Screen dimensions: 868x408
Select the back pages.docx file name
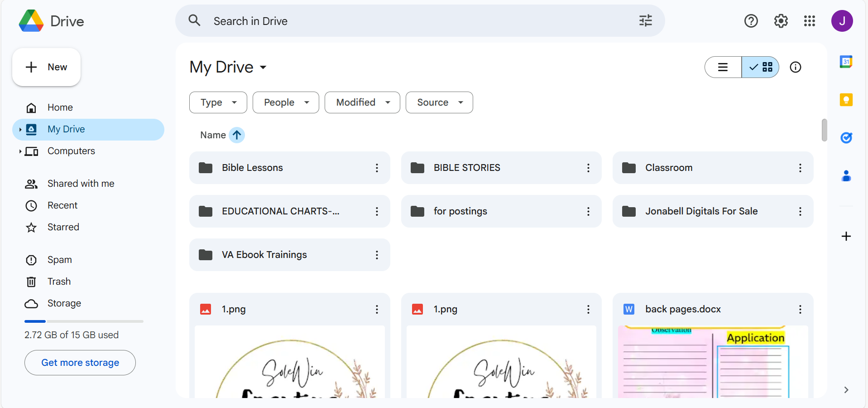pos(683,309)
